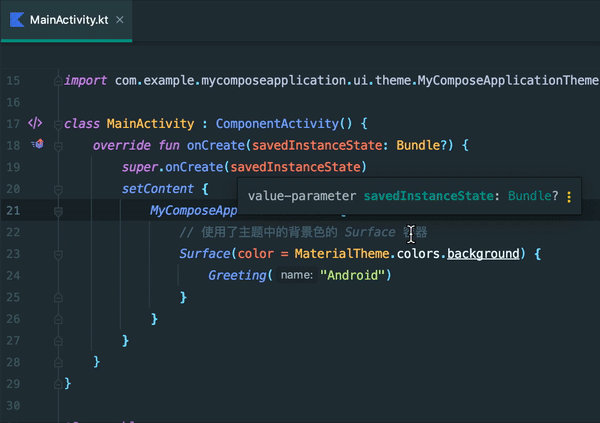Viewport: 600px width, 423px height.
Task: Collapse the theme block fold on line 21
Action: click(58, 211)
